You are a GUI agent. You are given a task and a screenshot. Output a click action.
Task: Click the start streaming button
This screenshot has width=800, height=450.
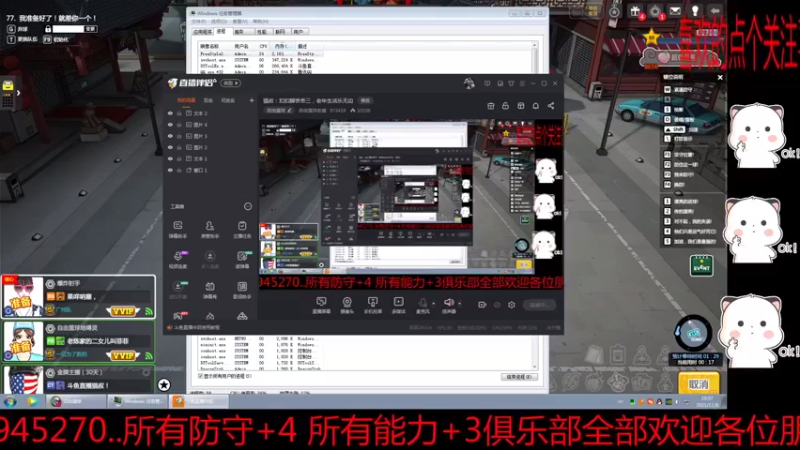coord(539,305)
